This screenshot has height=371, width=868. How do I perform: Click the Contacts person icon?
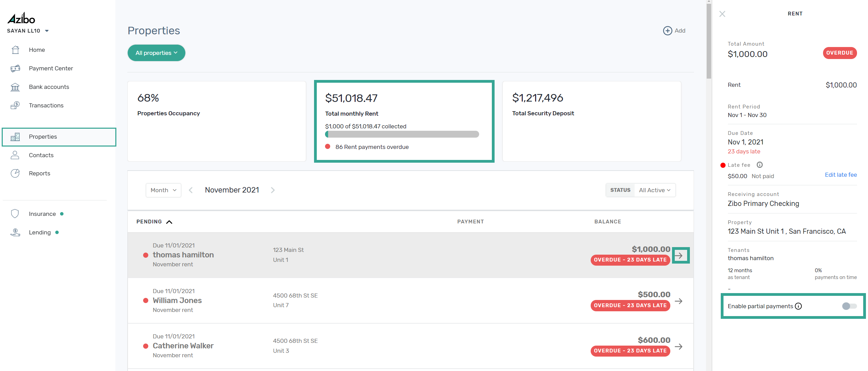15,155
